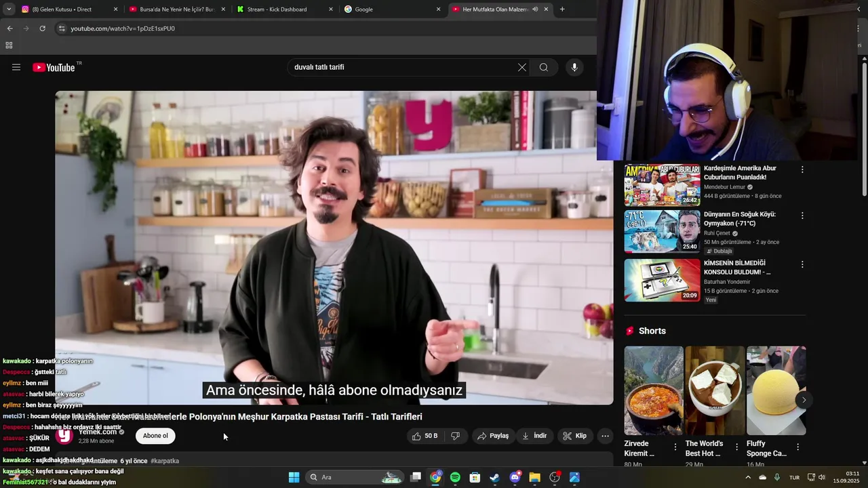Open a new browser tab with plus
The width and height of the screenshot is (868, 488).
tap(562, 9)
